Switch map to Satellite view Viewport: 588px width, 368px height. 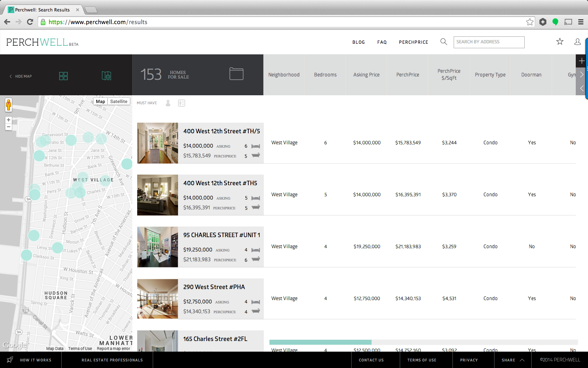pyautogui.click(x=119, y=101)
